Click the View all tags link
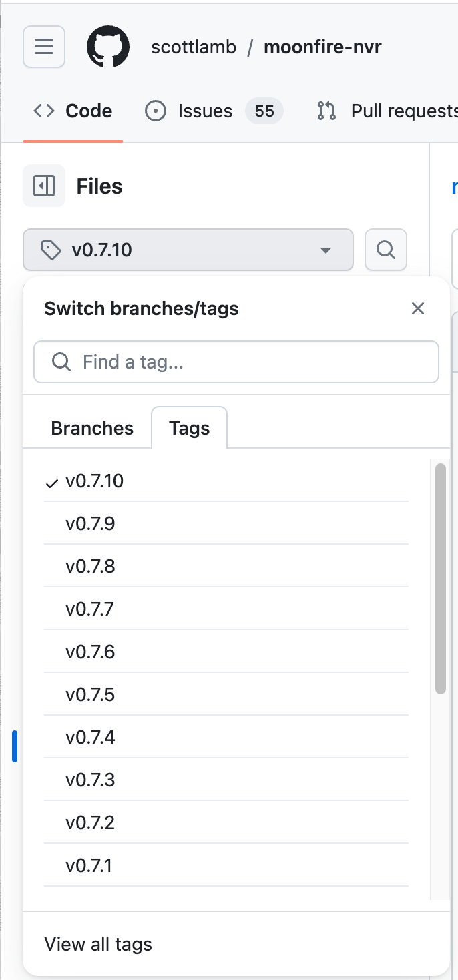This screenshot has height=980, width=458. click(x=97, y=943)
